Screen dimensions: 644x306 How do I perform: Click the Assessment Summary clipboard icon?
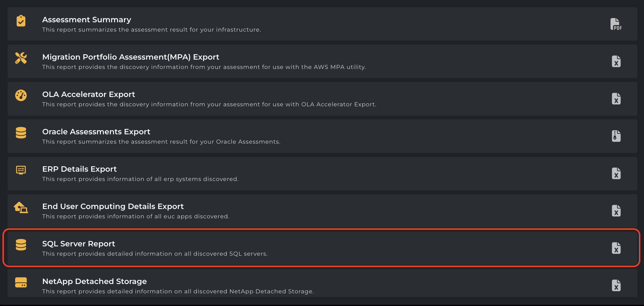[x=21, y=21]
